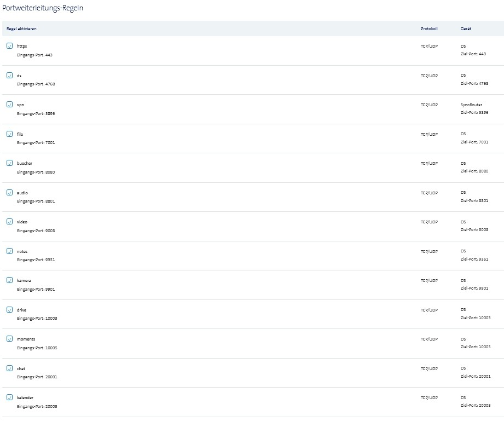Deactivate the file rule checkbox
The image size is (504, 421).
click(9, 134)
